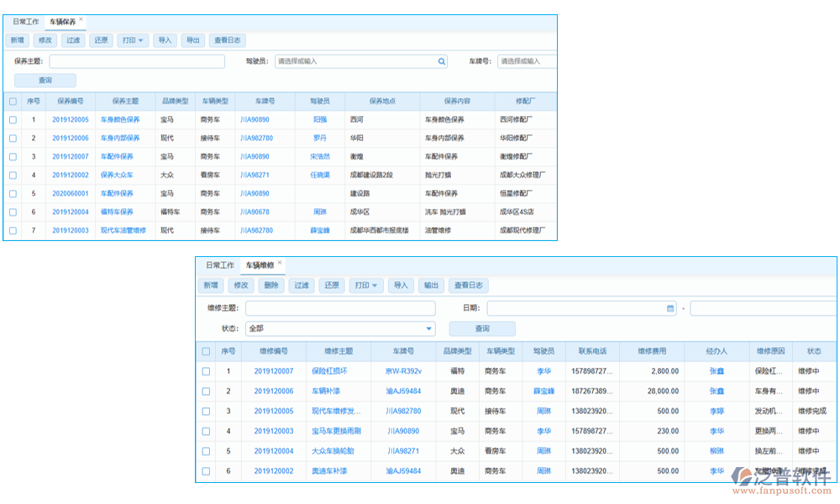
Task: Click the 维修费用 column header
Action: [651, 351]
